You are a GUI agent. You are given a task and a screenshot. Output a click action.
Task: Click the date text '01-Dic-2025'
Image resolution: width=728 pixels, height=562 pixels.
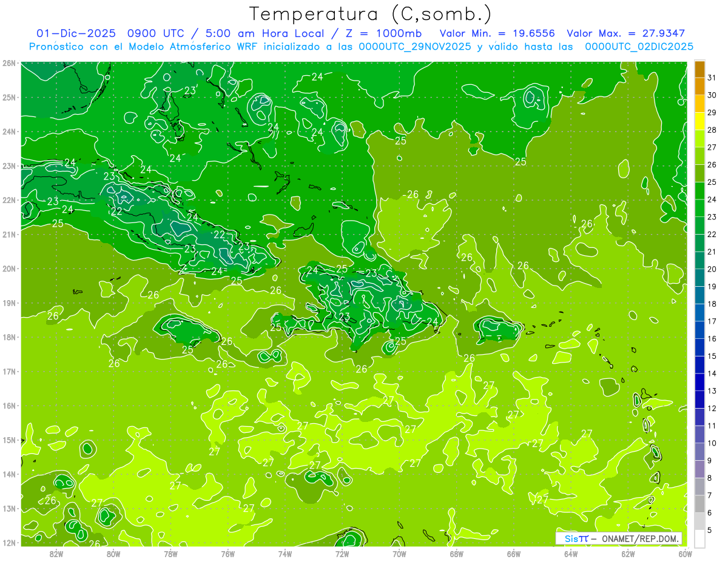pos(76,33)
